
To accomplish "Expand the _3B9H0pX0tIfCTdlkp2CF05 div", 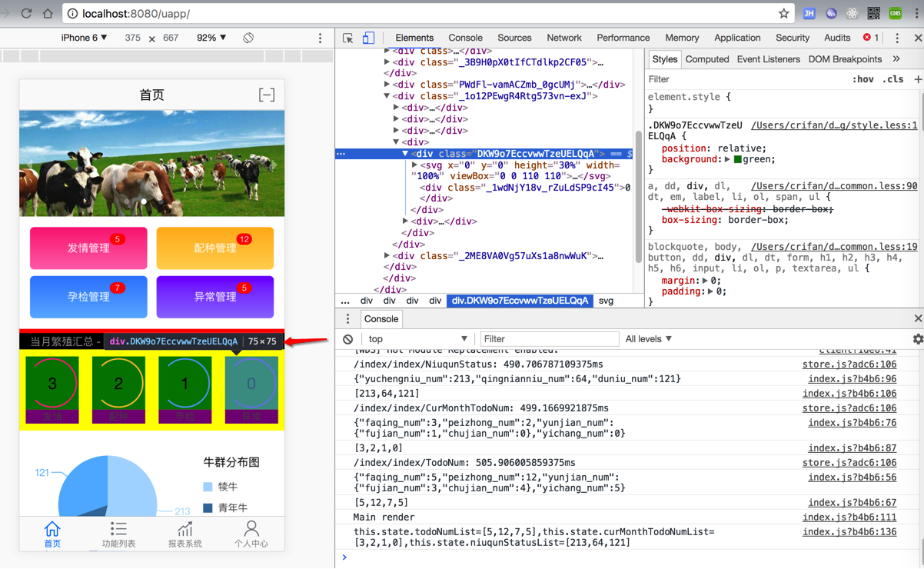I will (x=387, y=62).
